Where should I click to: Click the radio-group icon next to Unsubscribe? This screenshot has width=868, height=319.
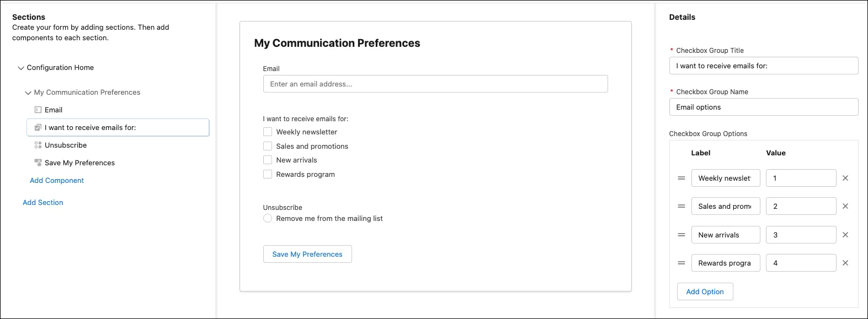38,145
